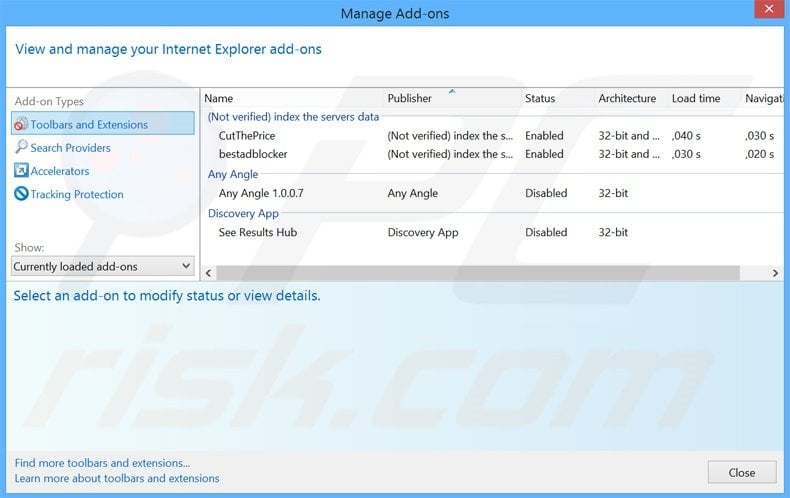The image size is (790, 498).
Task: Click the Enabled status of CutThePrice
Action: (x=544, y=136)
